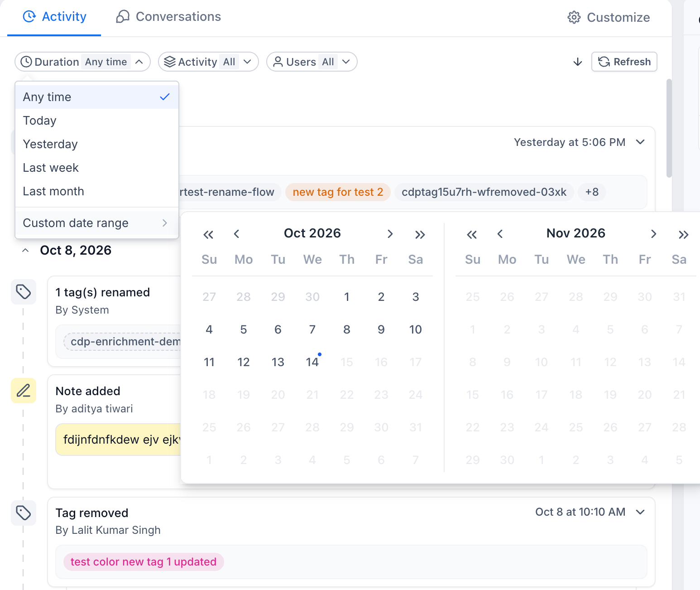Pick October 1 in the calendar
The height and width of the screenshot is (590, 700).
pyautogui.click(x=347, y=297)
